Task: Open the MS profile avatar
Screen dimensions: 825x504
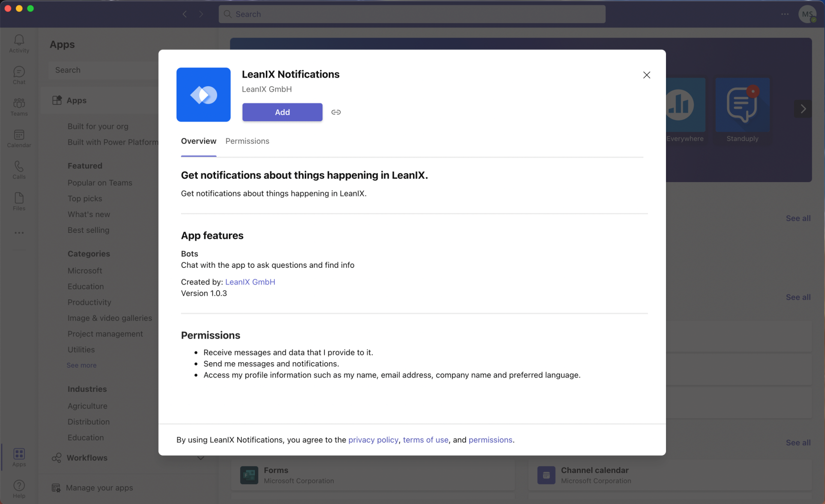Action: click(x=807, y=14)
